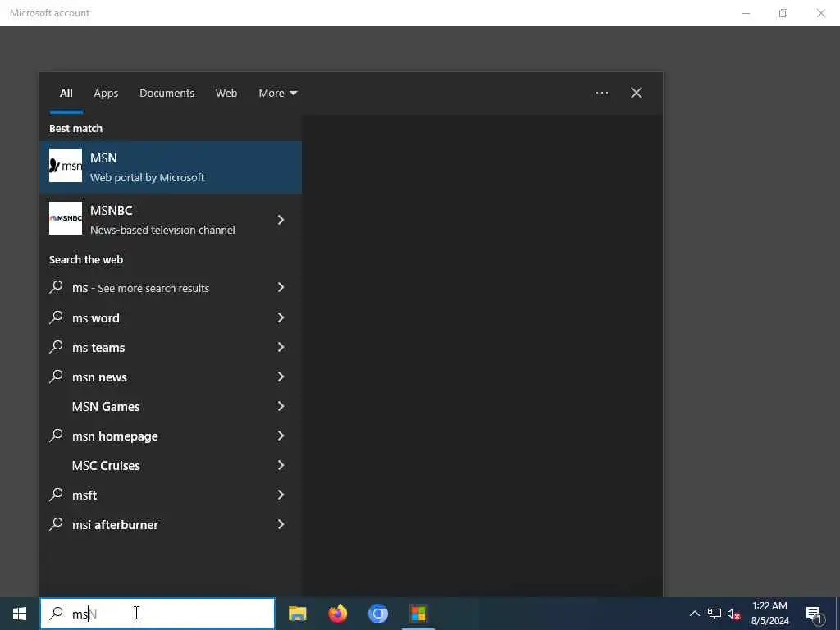The image size is (840, 630).
Task: Select the 'msft' web suggestion
Action: 171,495
